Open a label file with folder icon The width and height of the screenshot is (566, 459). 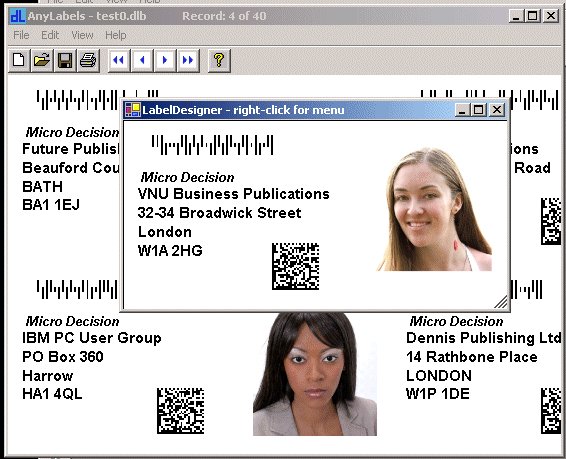point(42,60)
